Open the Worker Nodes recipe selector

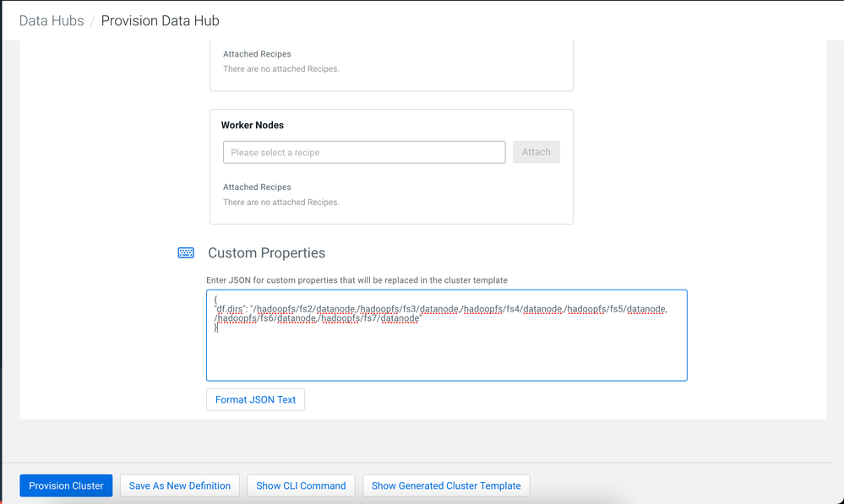click(364, 152)
